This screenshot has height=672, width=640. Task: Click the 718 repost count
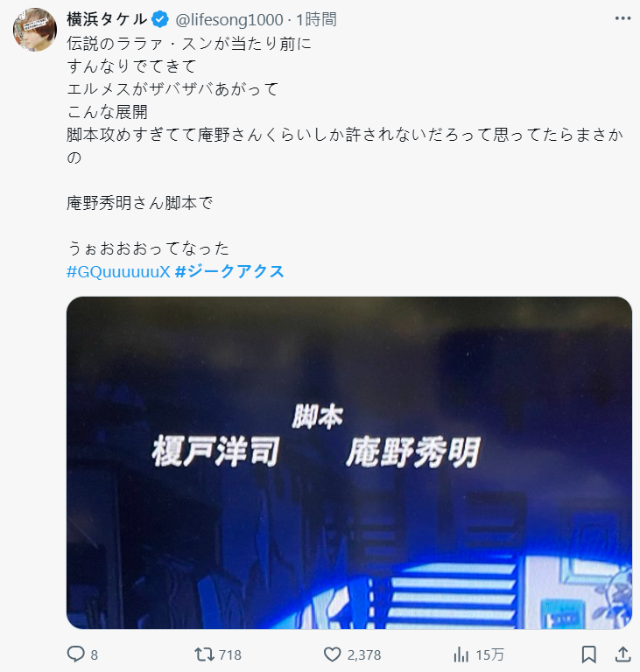230,654
